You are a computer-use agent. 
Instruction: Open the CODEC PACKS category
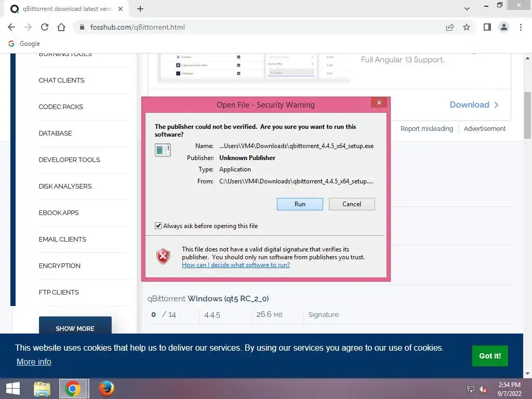pos(61,107)
